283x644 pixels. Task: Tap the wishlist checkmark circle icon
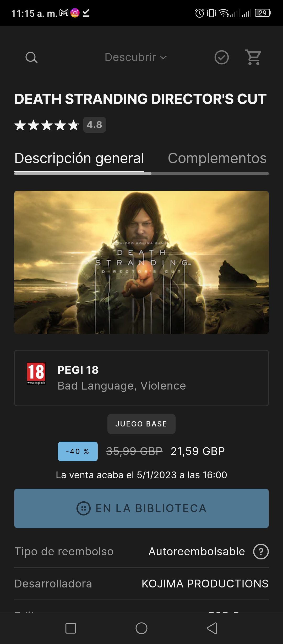(x=222, y=57)
